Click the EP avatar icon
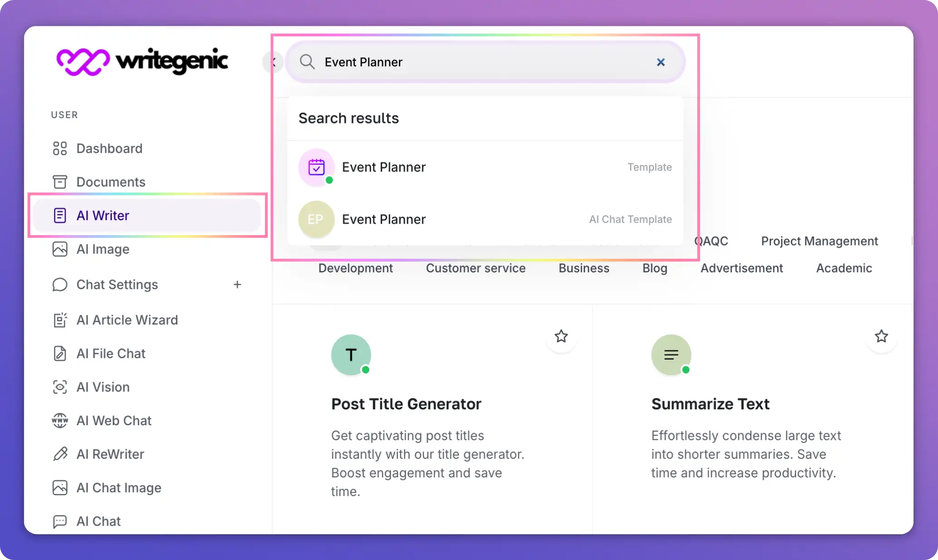This screenshot has height=560, width=938. (x=316, y=219)
